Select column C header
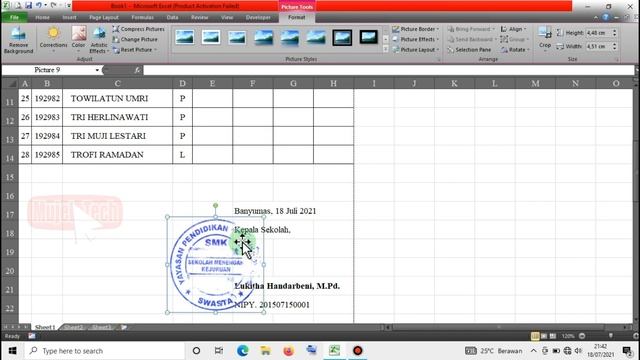The width and height of the screenshot is (640, 360). pyautogui.click(x=118, y=83)
